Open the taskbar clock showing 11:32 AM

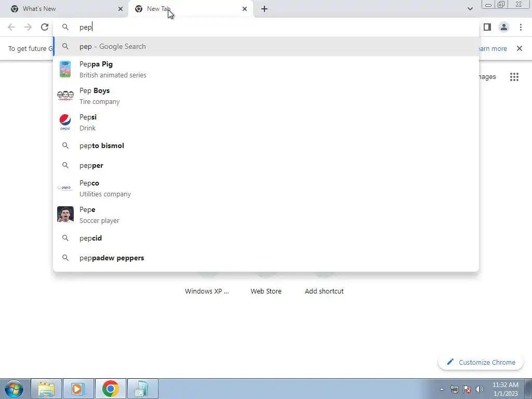[x=505, y=389]
